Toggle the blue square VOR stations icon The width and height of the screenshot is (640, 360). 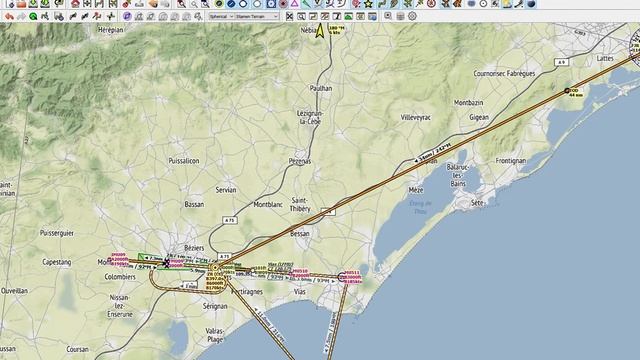tap(271, 4)
